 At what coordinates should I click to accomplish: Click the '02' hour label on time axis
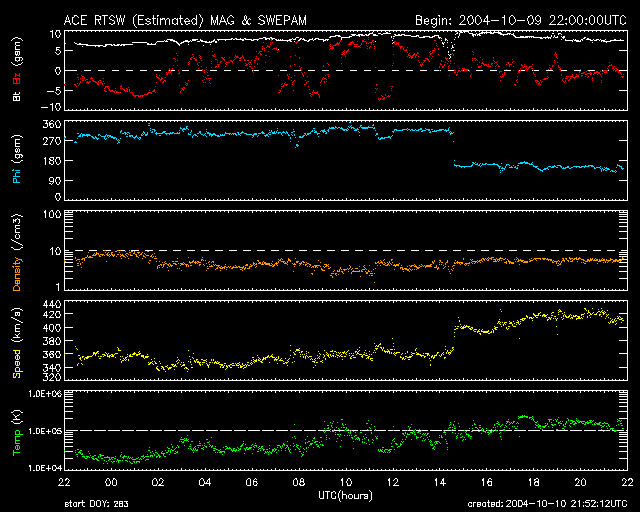click(x=158, y=482)
